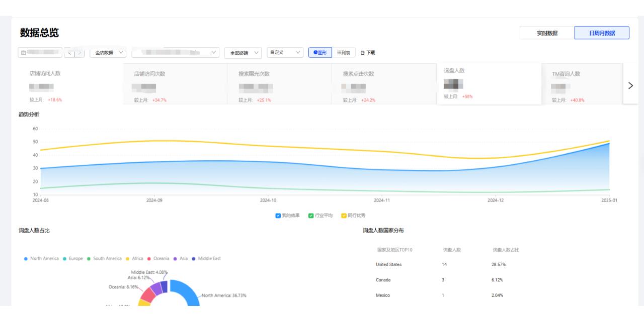Image resolution: width=644 pixels, height=321 pixels.
Task: Uncheck the 我的效果 series checkbox
Action: [278, 216]
